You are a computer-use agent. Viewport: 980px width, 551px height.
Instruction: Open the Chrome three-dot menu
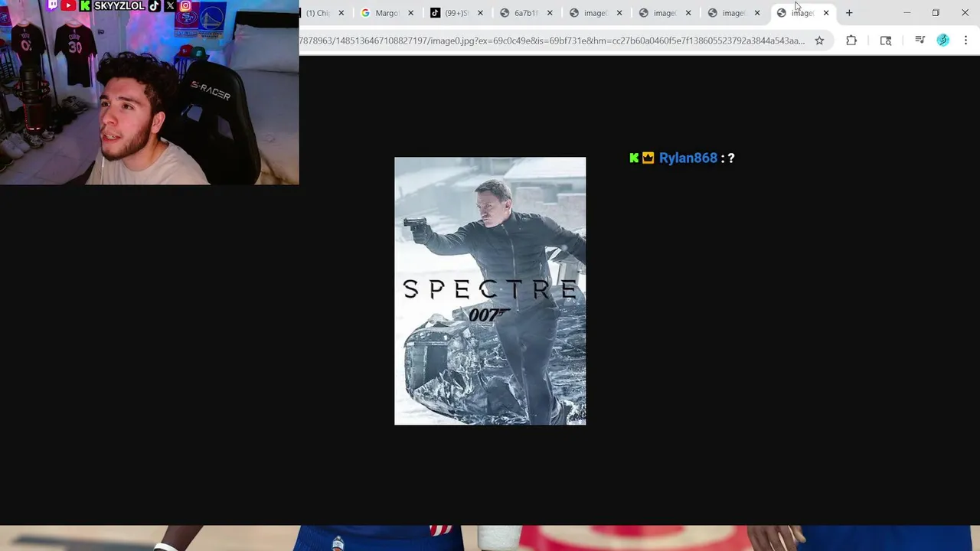point(965,41)
